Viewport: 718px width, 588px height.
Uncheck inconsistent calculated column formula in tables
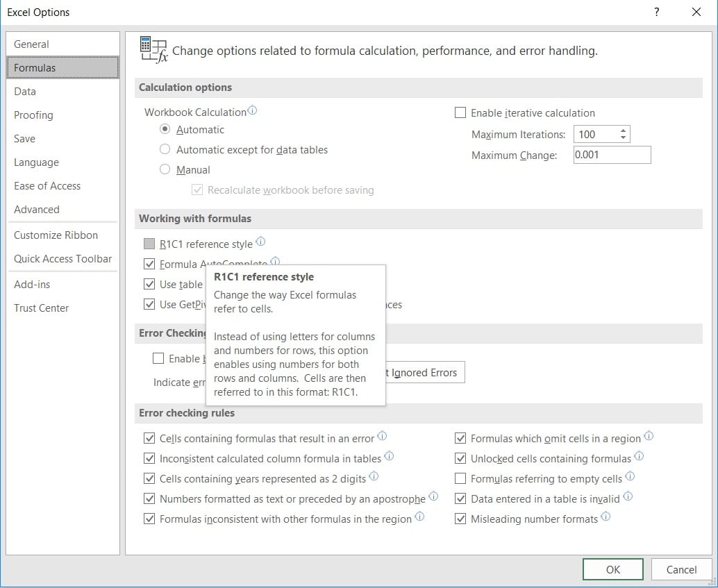click(149, 458)
